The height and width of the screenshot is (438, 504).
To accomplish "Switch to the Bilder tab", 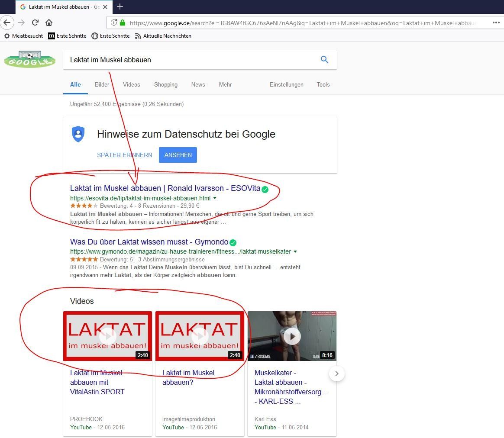I will pyautogui.click(x=102, y=84).
